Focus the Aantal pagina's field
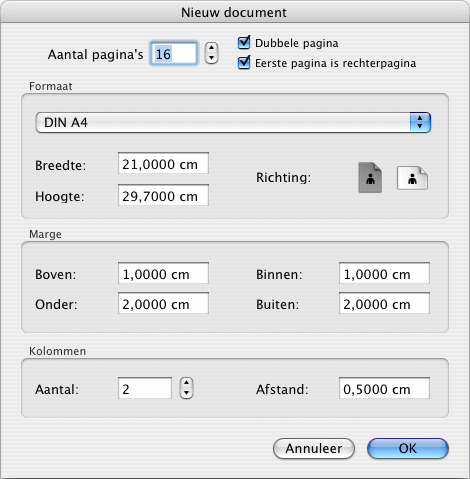 coord(174,53)
